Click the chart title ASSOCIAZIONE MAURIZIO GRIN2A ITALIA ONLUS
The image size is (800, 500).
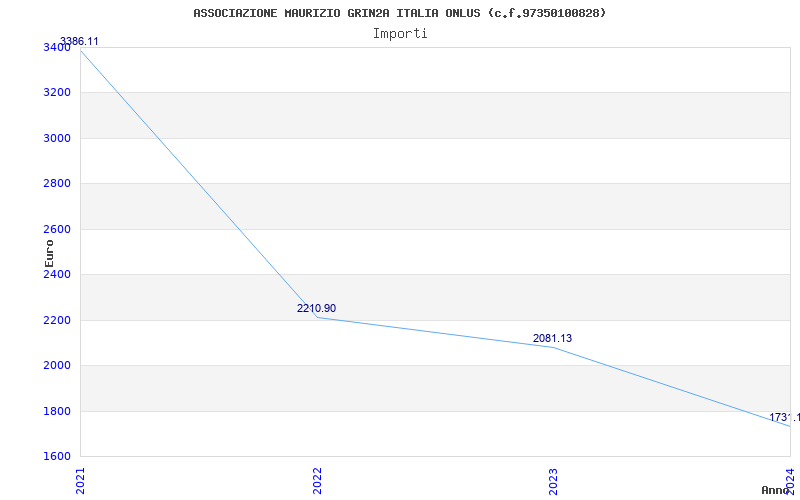tap(399, 13)
